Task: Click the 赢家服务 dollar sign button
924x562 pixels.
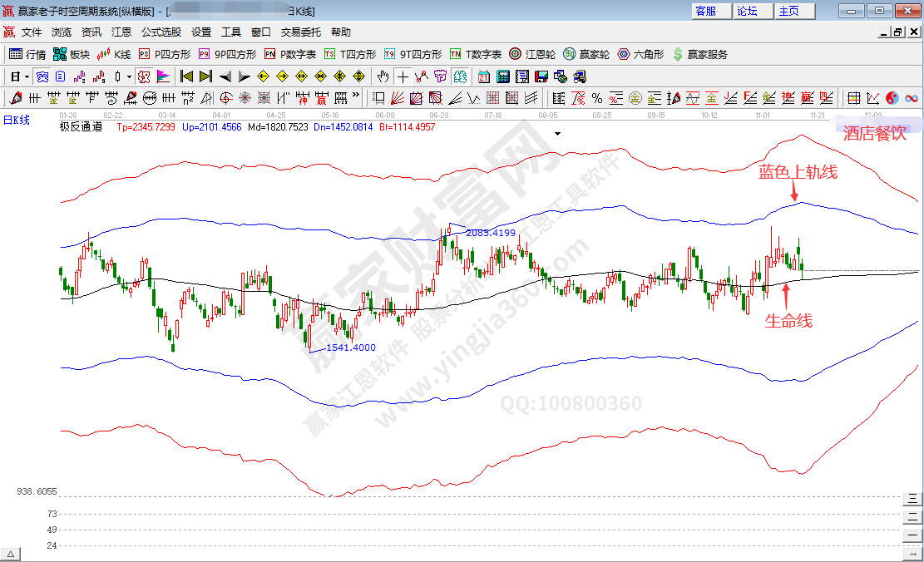Action: (699, 54)
